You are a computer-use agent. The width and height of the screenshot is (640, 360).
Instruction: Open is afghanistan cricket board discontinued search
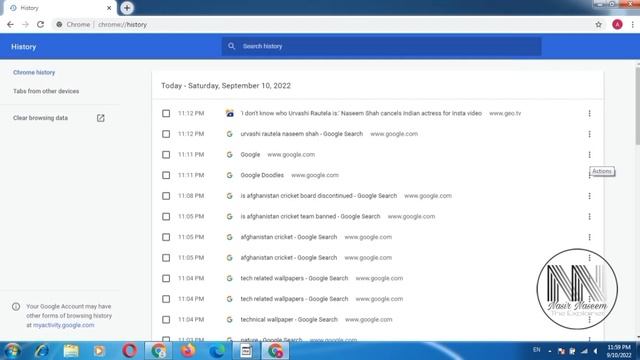(318, 196)
